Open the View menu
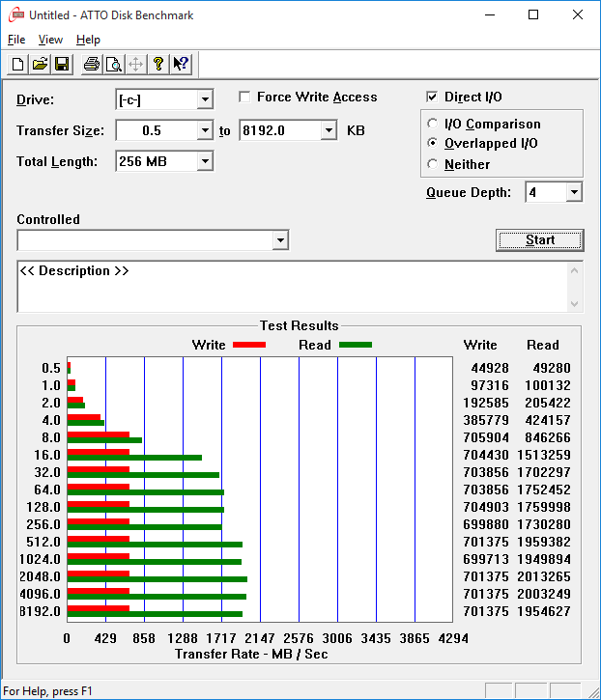The width and height of the screenshot is (601, 700). [x=50, y=40]
